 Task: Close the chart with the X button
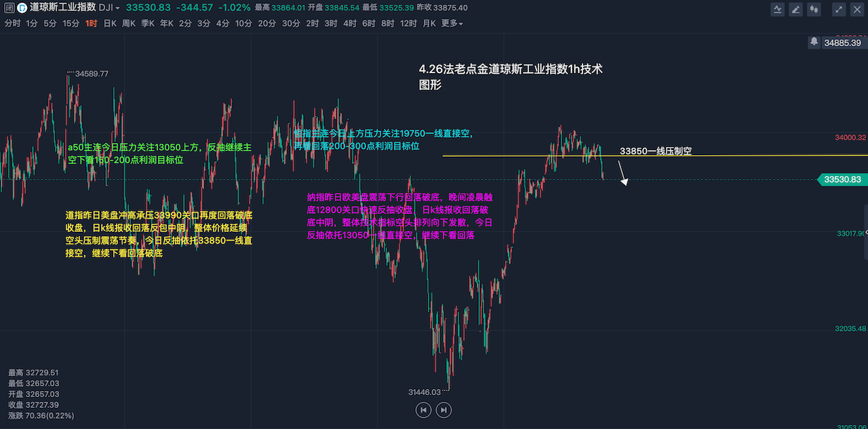pyautogui.click(x=856, y=9)
